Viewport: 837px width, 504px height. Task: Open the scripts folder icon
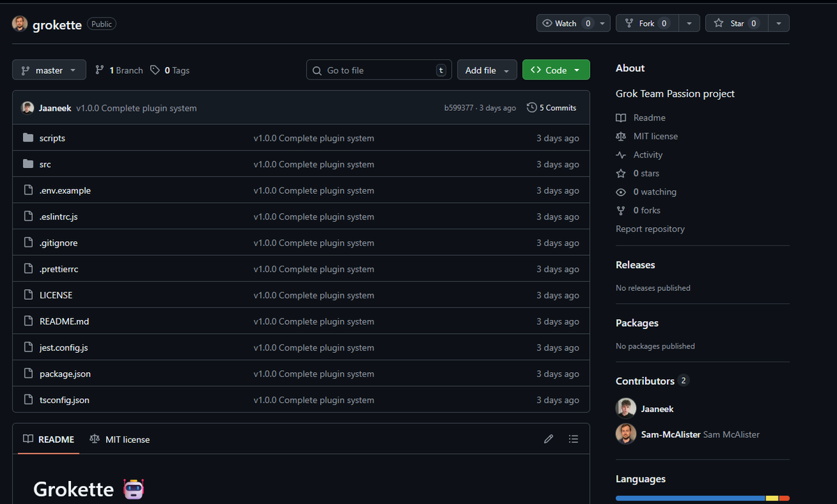[x=28, y=138]
